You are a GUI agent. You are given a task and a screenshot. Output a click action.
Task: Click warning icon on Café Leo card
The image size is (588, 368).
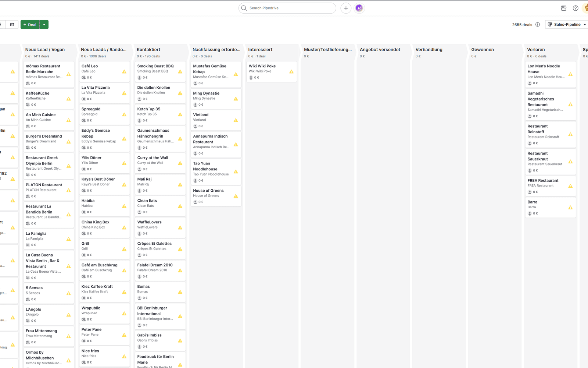124,72
